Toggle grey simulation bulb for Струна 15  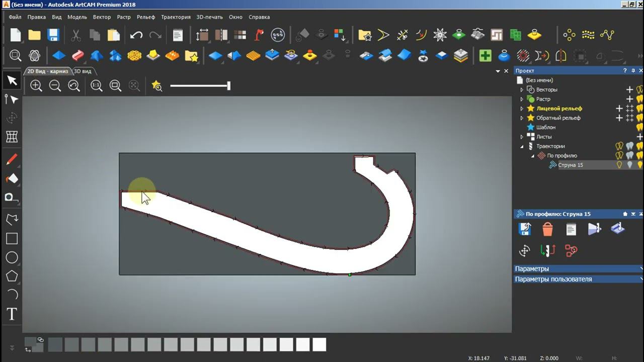coord(629,165)
